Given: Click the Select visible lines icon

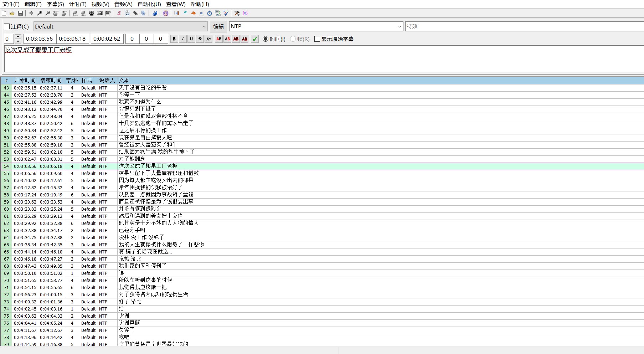Looking at the screenshot, I should (92, 13).
